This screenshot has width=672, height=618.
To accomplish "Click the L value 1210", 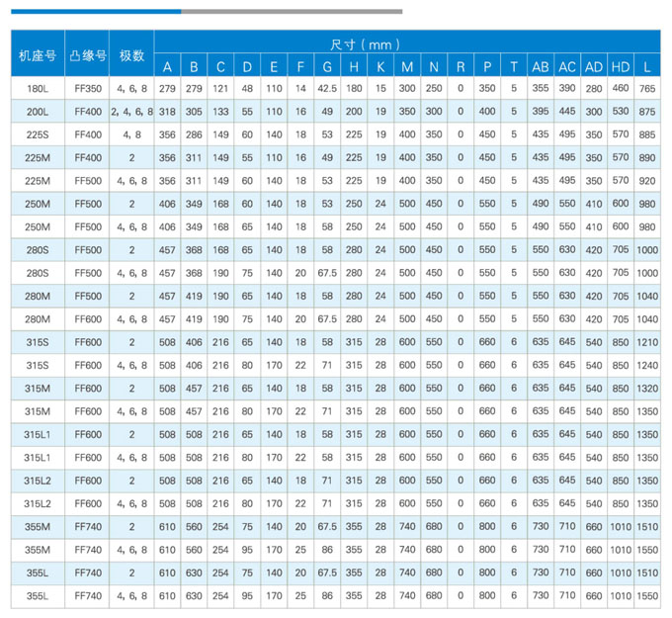I will [x=647, y=341].
